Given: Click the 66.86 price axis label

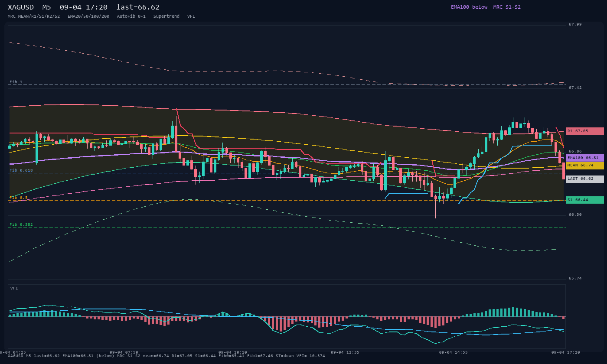Looking at the screenshot, I should pyautogui.click(x=575, y=151).
